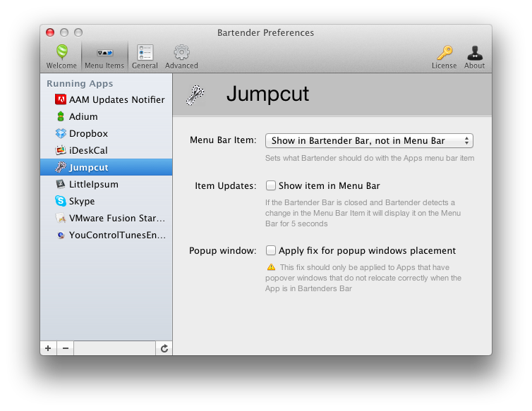Click the Menu Bar Item label
Image resolution: width=532 pixels, height=411 pixels.
223,140
